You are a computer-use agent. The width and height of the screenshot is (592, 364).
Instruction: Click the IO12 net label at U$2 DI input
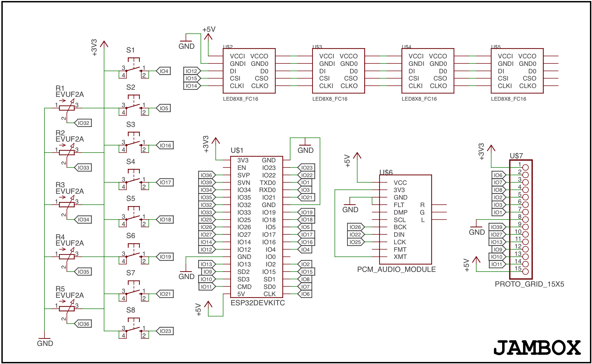click(x=192, y=71)
